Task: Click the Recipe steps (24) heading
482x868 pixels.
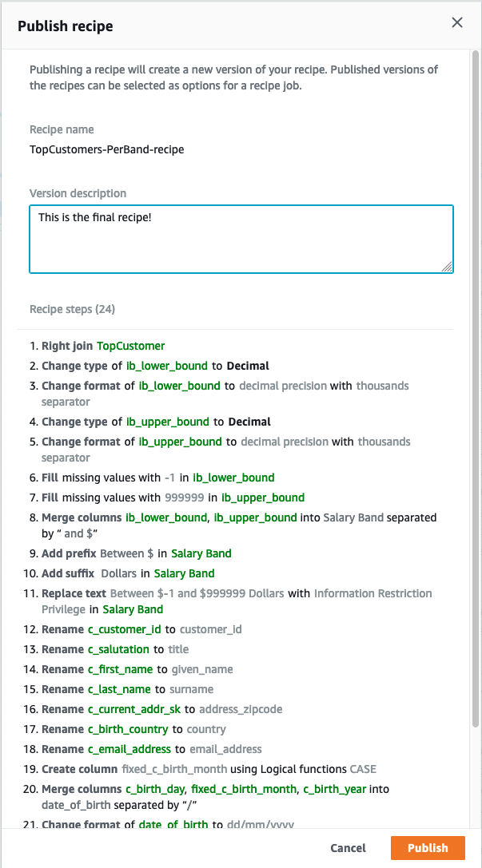Action: (72, 309)
